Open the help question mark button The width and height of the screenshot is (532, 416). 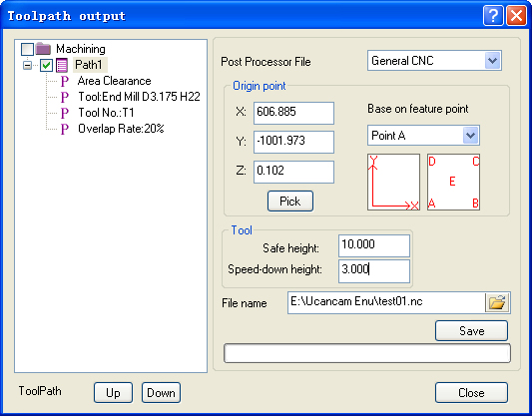493,16
